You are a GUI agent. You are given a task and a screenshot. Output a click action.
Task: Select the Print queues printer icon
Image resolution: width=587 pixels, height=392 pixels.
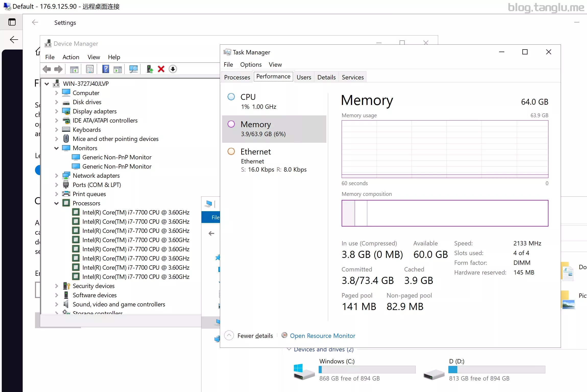[66, 194]
